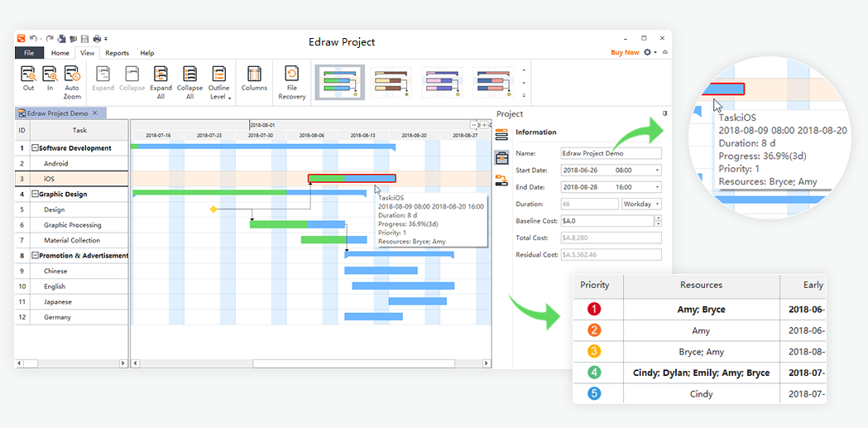Open the project information briefcase icon
The image size is (868, 428).
pyautogui.click(x=501, y=158)
